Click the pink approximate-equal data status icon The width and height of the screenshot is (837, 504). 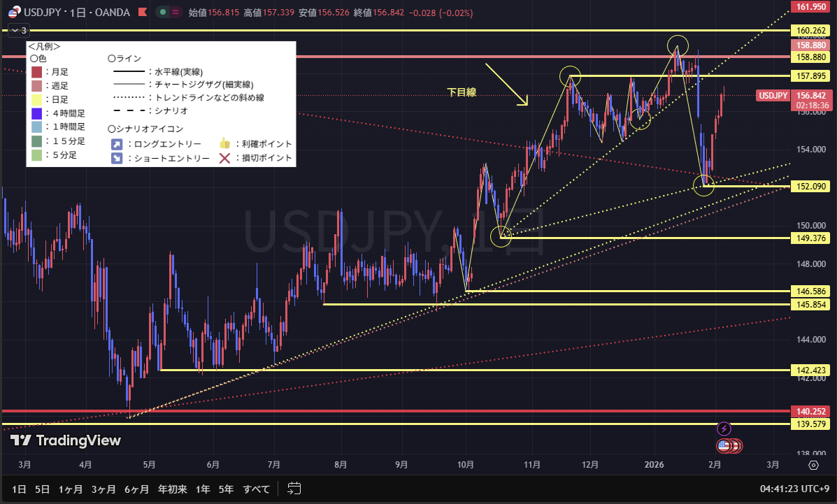point(175,13)
